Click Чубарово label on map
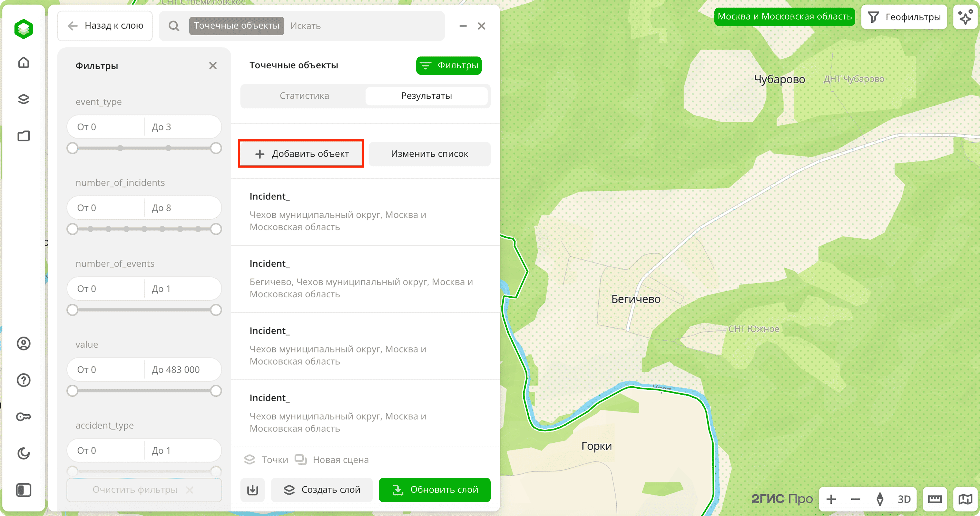 779,79
